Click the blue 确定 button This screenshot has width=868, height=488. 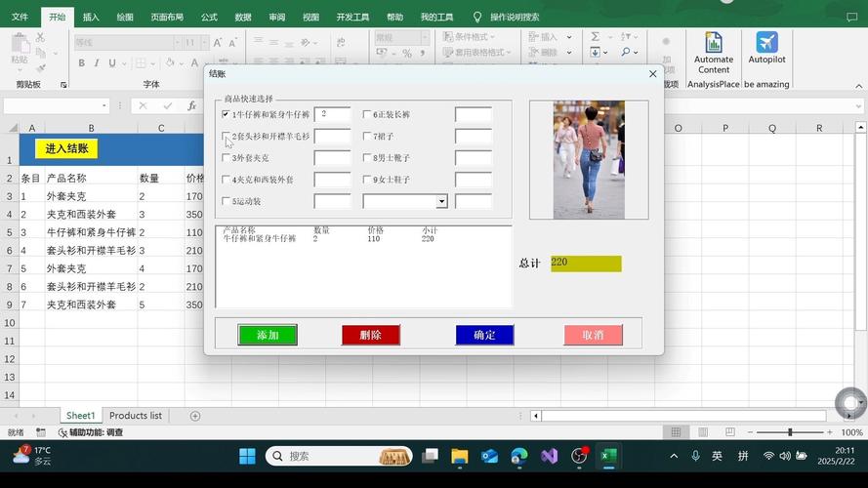pyautogui.click(x=484, y=335)
